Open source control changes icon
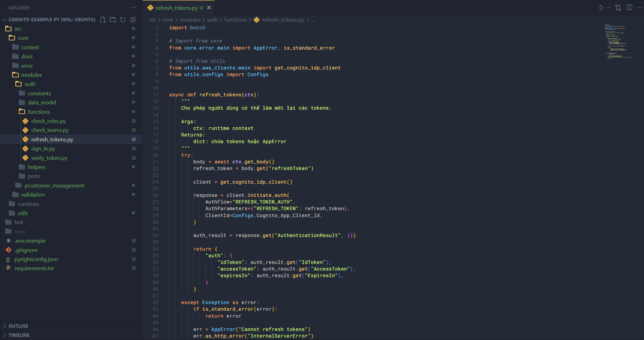This screenshot has height=340, width=644. coord(618,8)
